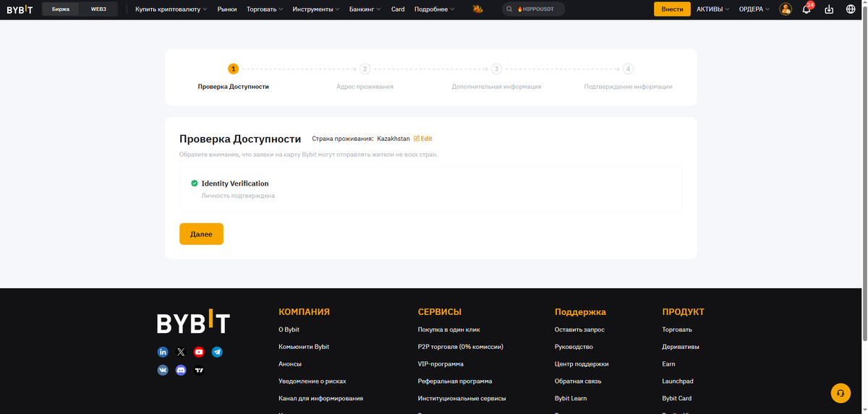The width and height of the screenshot is (868, 414).
Task: Open Канал для информирования footer link
Action: pos(320,398)
